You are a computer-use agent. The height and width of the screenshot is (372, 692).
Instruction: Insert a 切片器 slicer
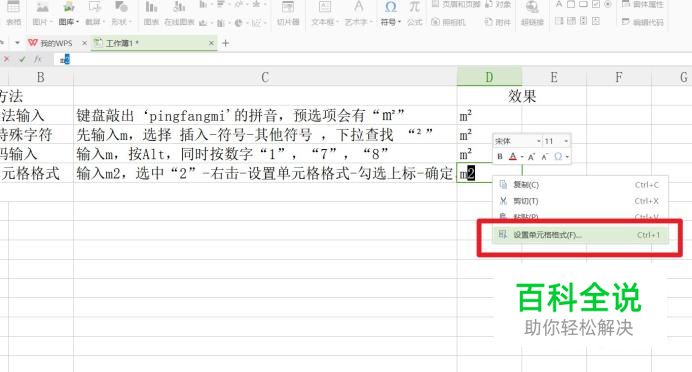pyautogui.click(x=288, y=13)
